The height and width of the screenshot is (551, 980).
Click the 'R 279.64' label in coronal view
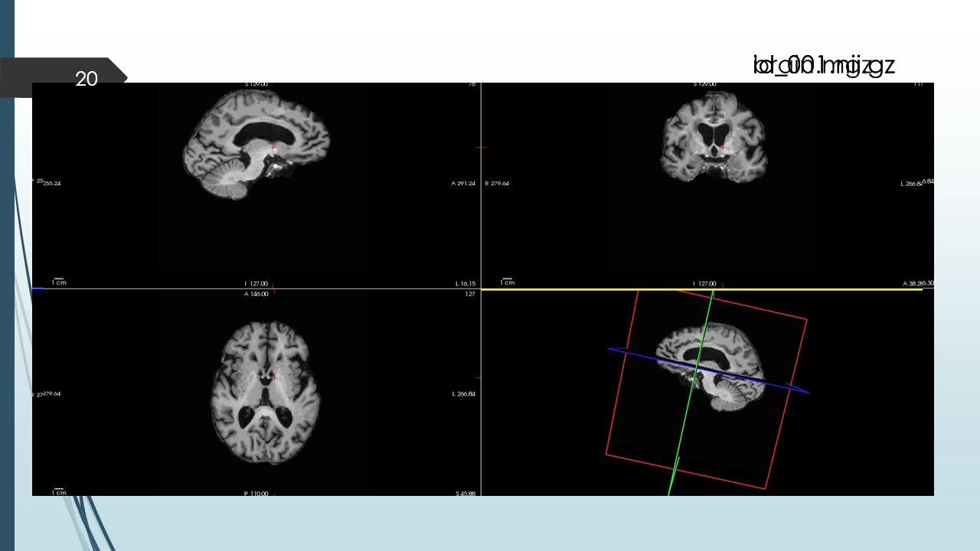pos(497,184)
